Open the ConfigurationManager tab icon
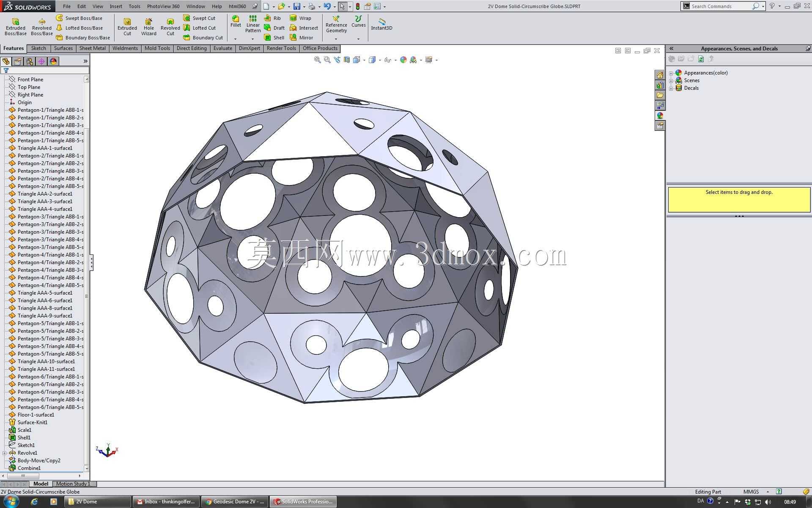This screenshot has width=812, height=508. [30, 61]
